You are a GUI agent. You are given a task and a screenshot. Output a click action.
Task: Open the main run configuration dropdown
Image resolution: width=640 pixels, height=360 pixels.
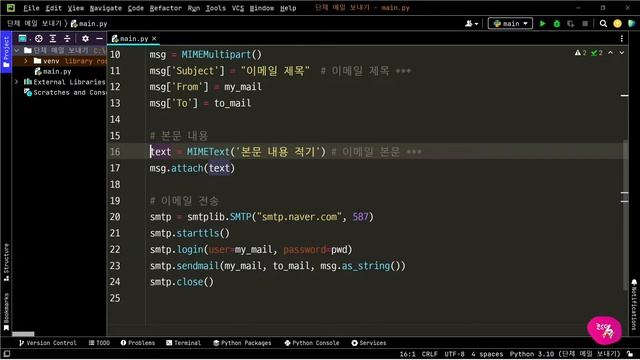[510, 24]
